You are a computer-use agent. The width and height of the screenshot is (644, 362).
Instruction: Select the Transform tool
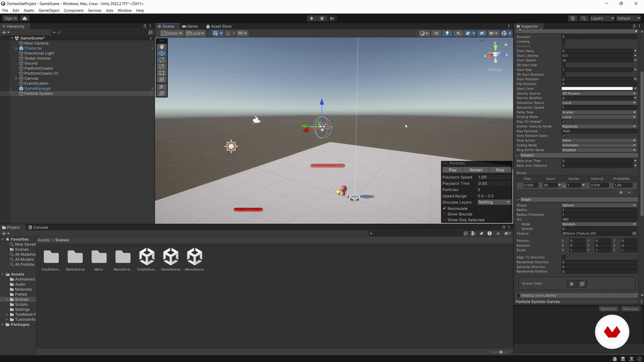(x=162, y=80)
